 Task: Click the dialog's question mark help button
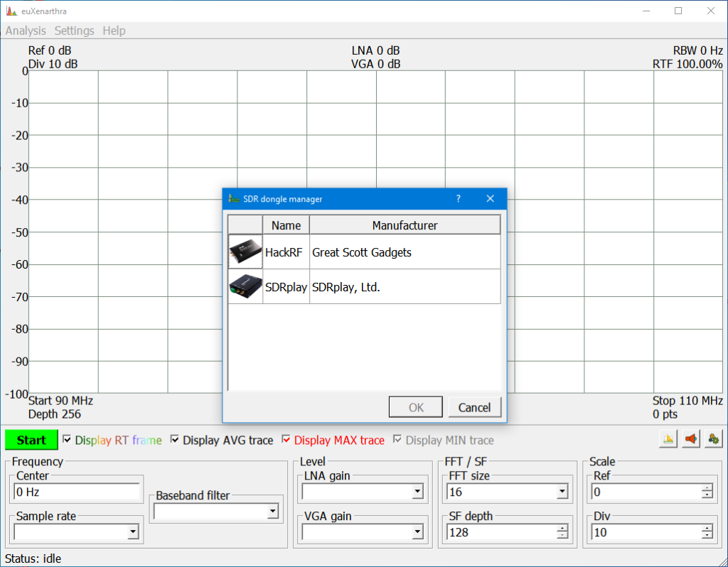tap(459, 198)
